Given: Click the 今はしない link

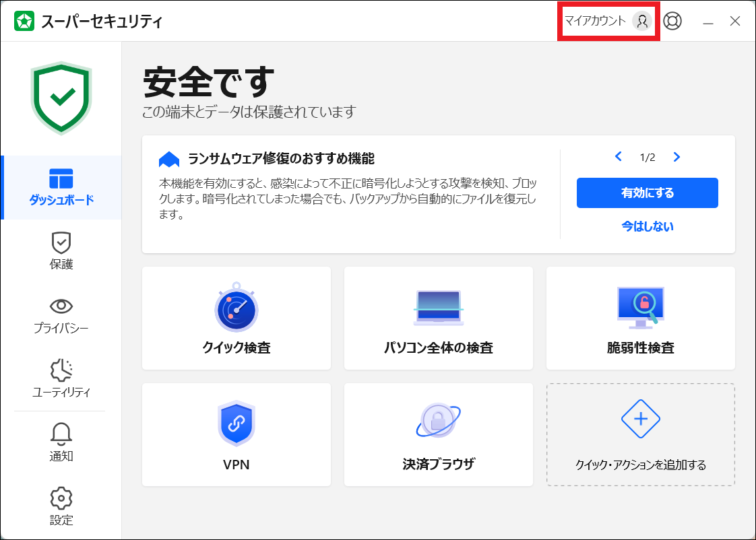Looking at the screenshot, I should click(647, 226).
